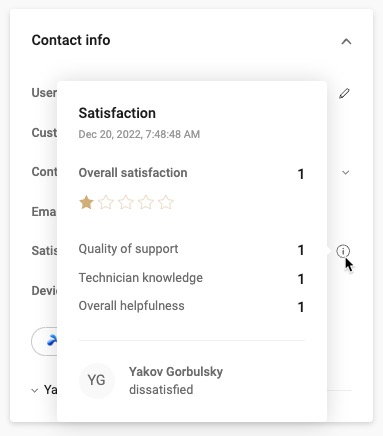Click the Overall satisfaction label

133,173
